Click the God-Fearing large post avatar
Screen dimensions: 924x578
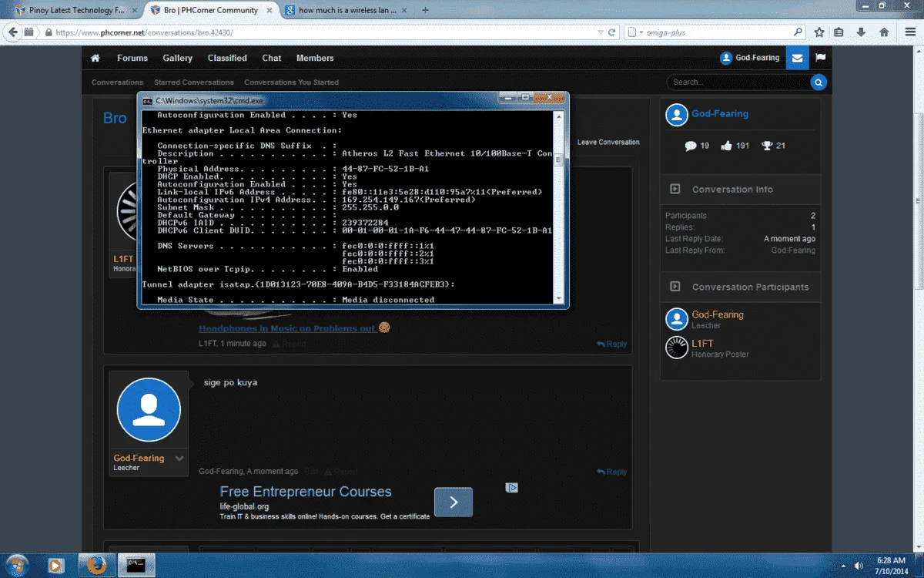point(149,409)
